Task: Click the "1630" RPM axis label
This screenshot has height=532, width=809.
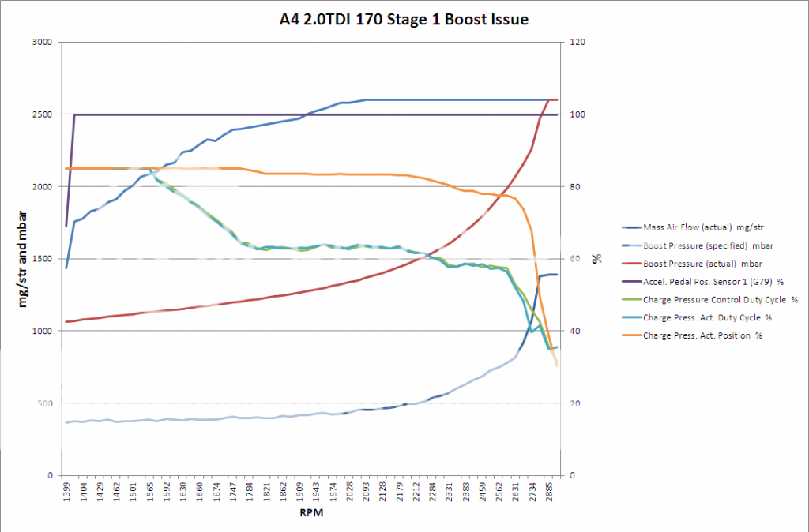Action: tap(182, 493)
